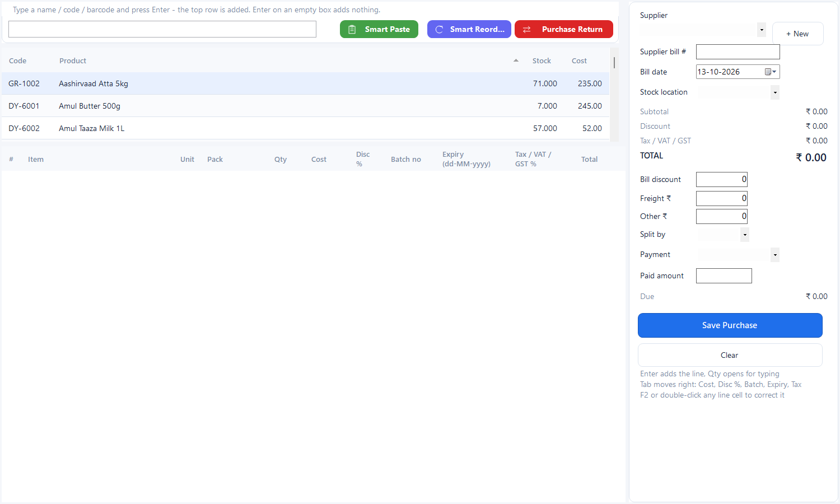Sort by the Stock column header
The image size is (840, 504).
542,60
